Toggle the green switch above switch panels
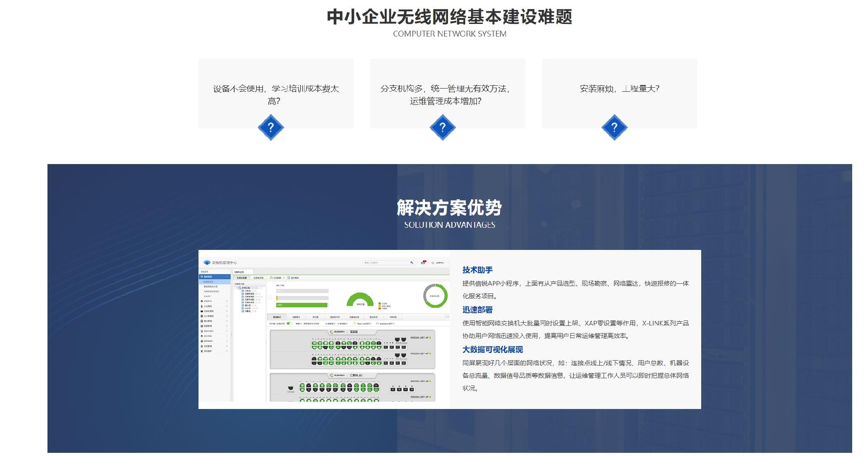This screenshot has width=868, height=456. click(289, 324)
